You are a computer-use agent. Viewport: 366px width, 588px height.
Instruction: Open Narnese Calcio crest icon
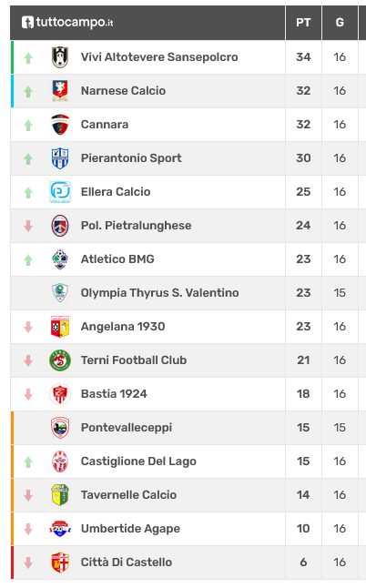60,91
